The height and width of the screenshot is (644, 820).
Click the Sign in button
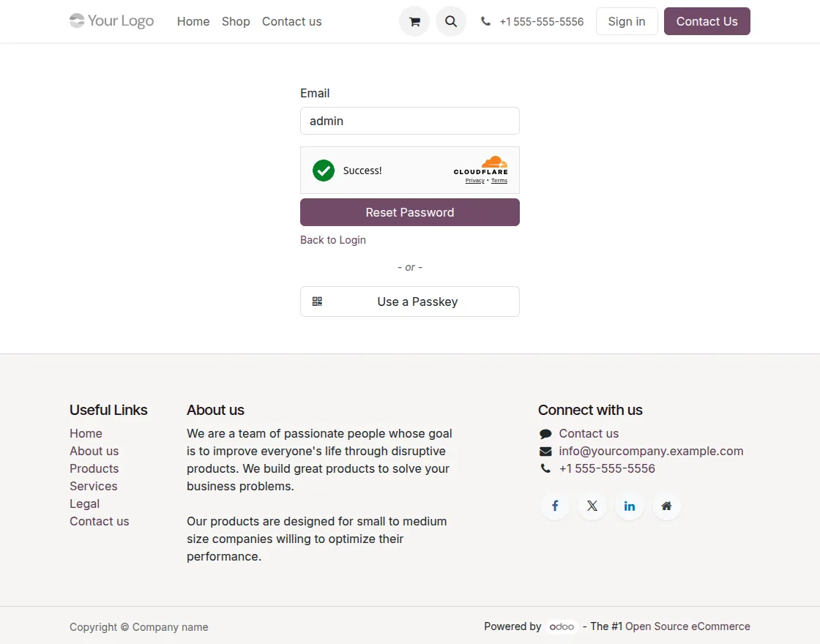point(627,22)
